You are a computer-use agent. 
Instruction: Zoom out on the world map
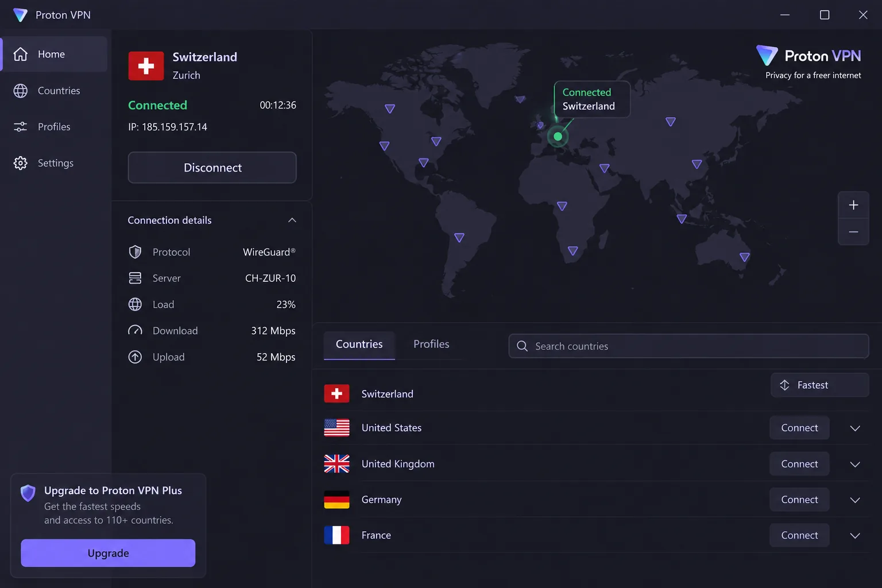click(853, 232)
